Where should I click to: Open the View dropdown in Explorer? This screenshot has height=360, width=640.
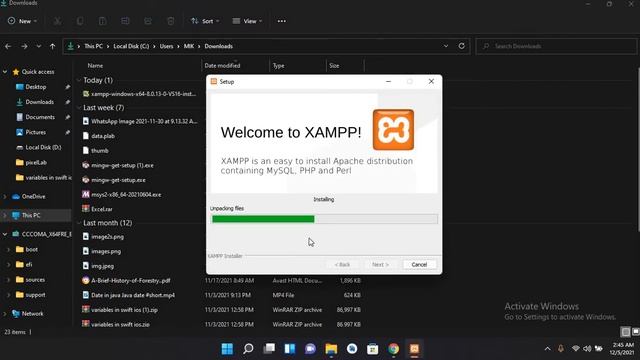coord(247,21)
